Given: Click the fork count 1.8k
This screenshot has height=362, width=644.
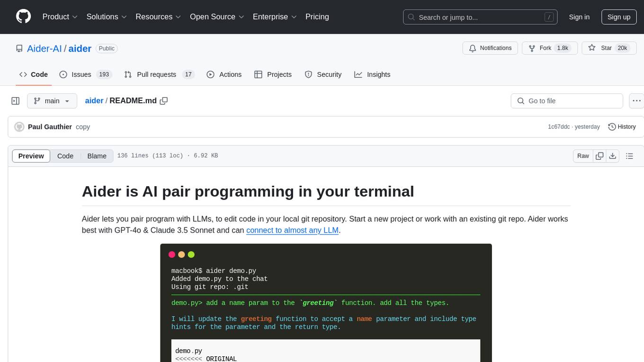Looking at the screenshot, I should (563, 48).
